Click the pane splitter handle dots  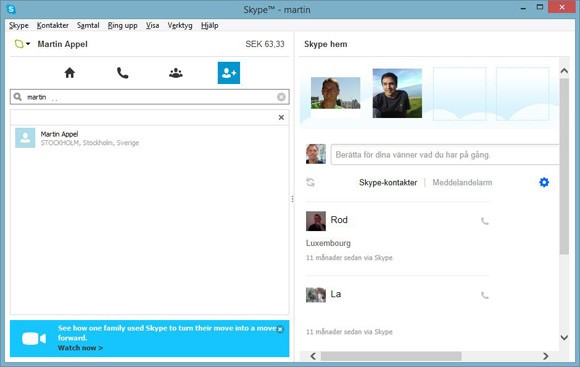292,199
